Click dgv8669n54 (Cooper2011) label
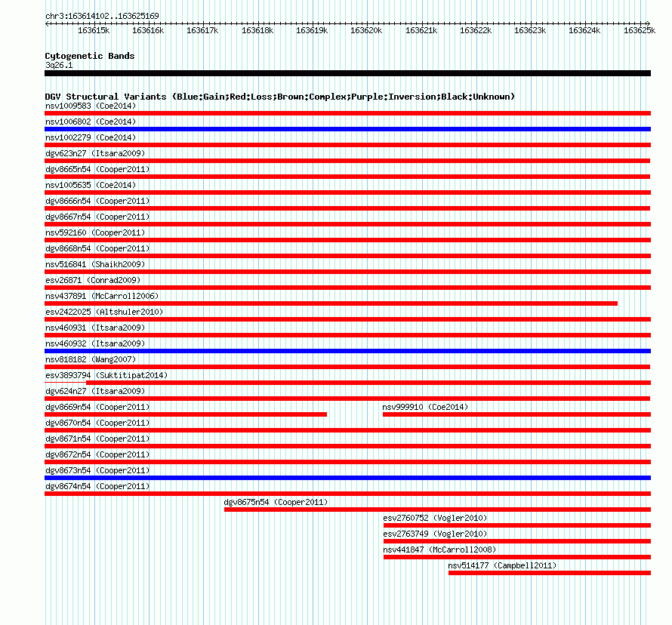This screenshot has height=625, width=672. [x=97, y=407]
